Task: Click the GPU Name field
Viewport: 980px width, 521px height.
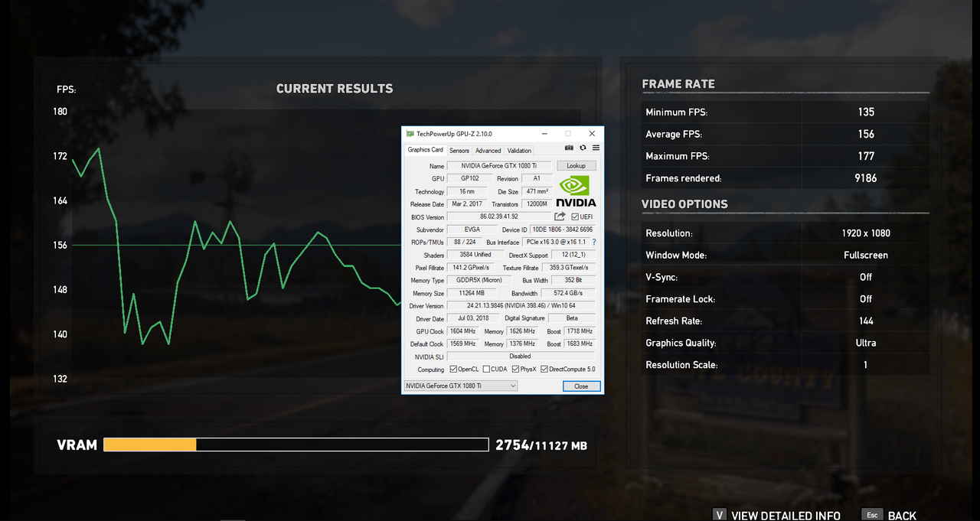Action: point(500,166)
